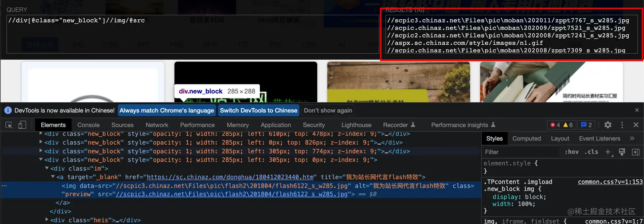Screen dimensions: 644x224
Task: Click the wooden desk yellow template thumbnail
Action: (399, 82)
